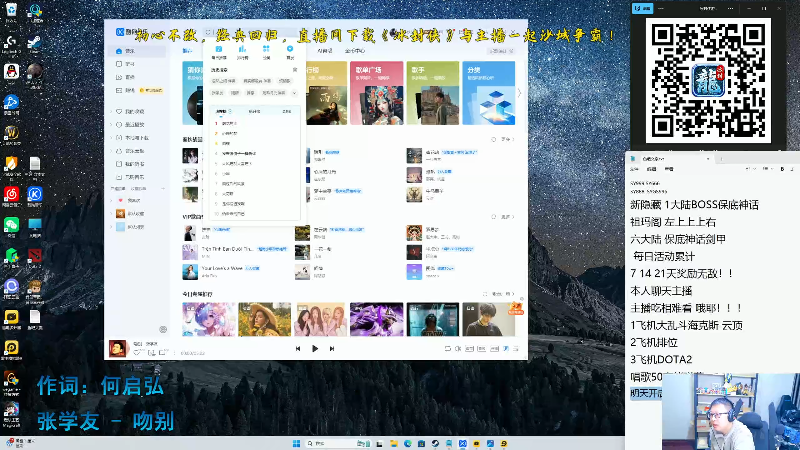Open the 歌单广场 card
The image size is (800, 450).
[x=377, y=93]
